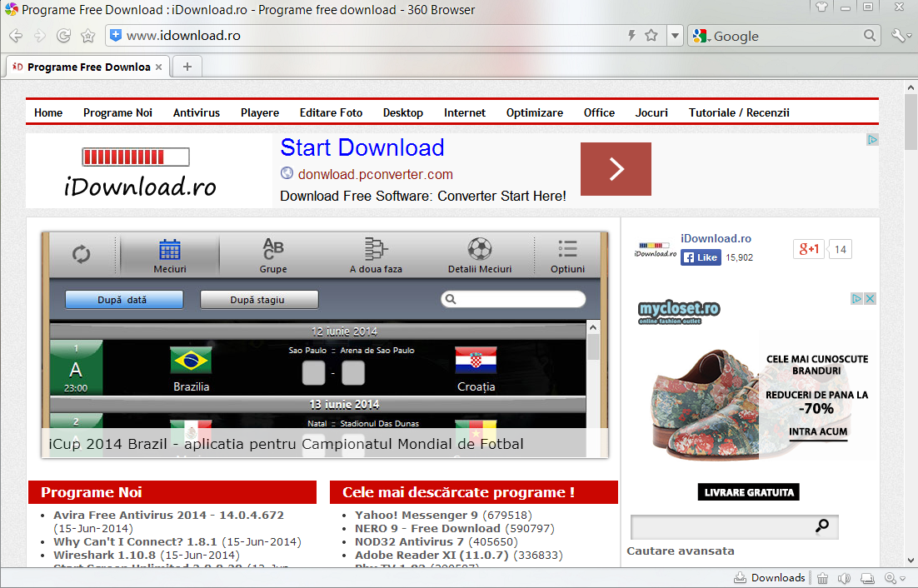Open Tutoriale / Recenzii section

pyautogui.click(x=739, y=112)
